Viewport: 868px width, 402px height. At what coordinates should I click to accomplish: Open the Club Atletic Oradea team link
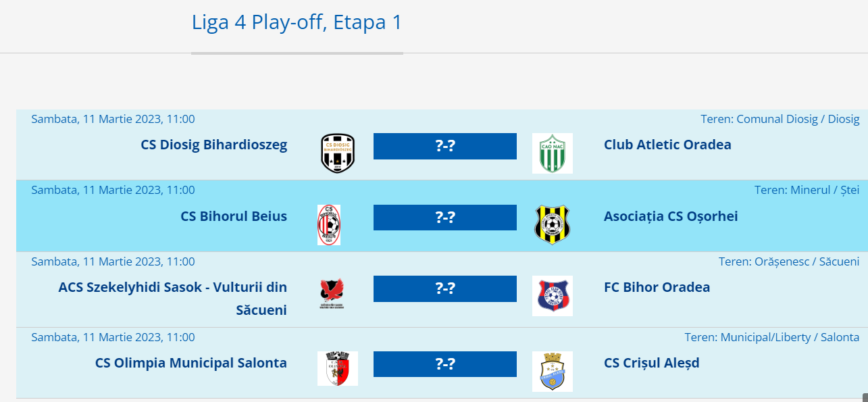(x=667, y=145)
